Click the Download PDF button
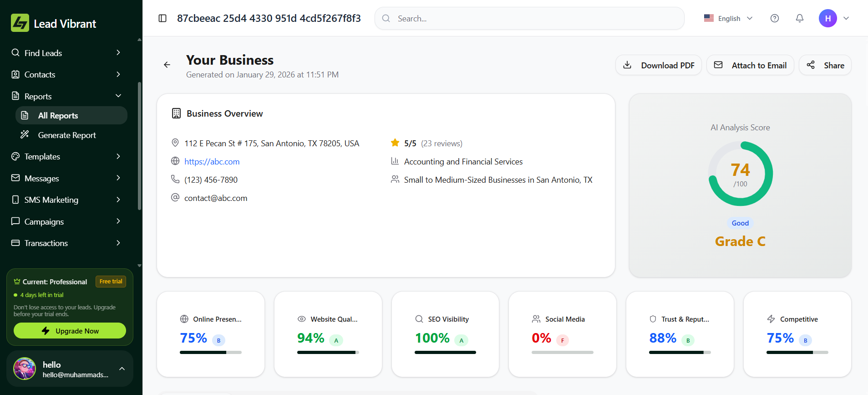This screenshot has height=395, width=868. click(658, 65)
